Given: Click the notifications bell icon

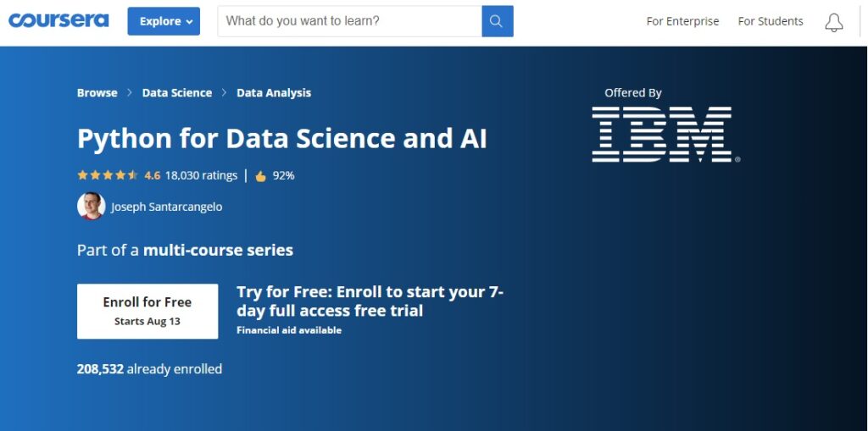Looking at the screenshot, I should 834,22.
